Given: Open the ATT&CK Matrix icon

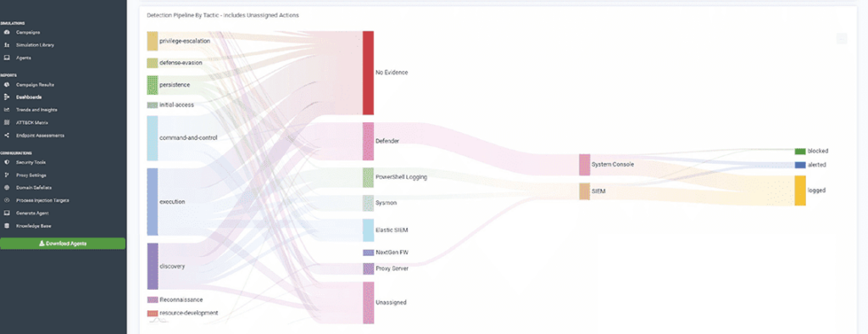Looking at the screenshot, I should [x=7, y=122].
